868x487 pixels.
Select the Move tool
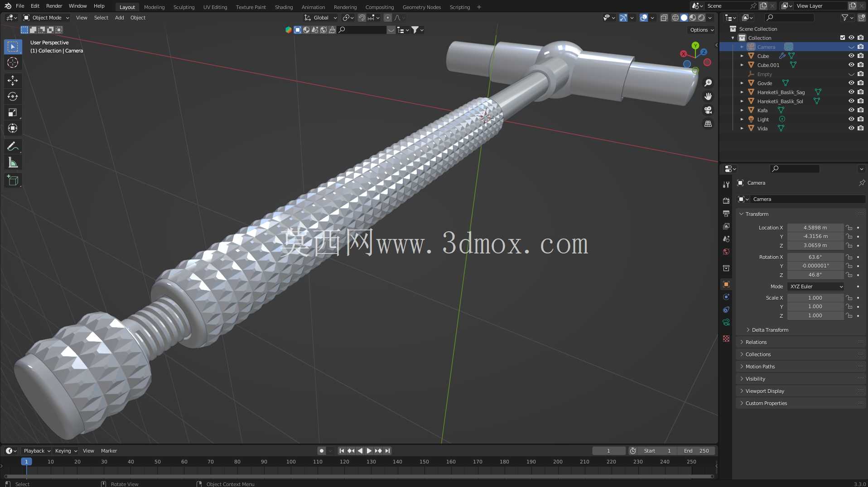click(13, 81)
